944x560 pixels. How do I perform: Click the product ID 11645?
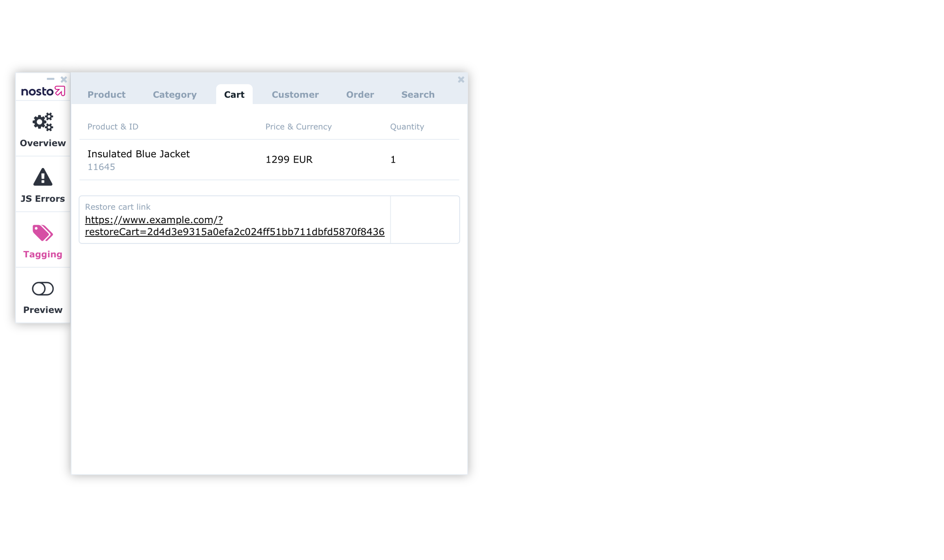pyautogui.click(x=101, y=167)
